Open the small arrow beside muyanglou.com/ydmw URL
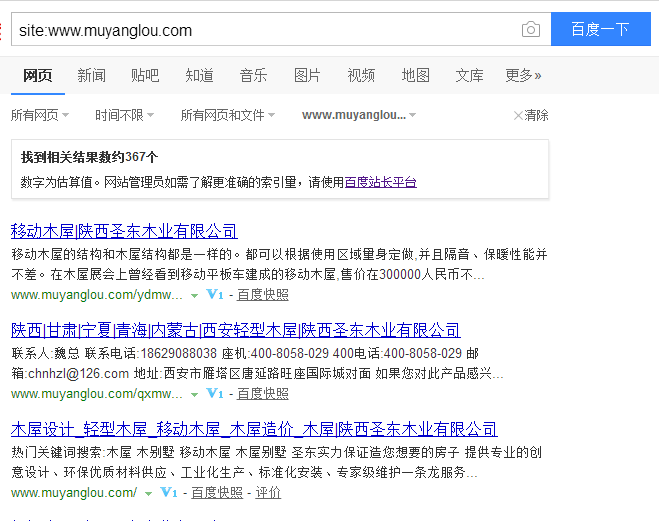Image resolution: width=659 pixels, height=521 pixels. (195, 296)
